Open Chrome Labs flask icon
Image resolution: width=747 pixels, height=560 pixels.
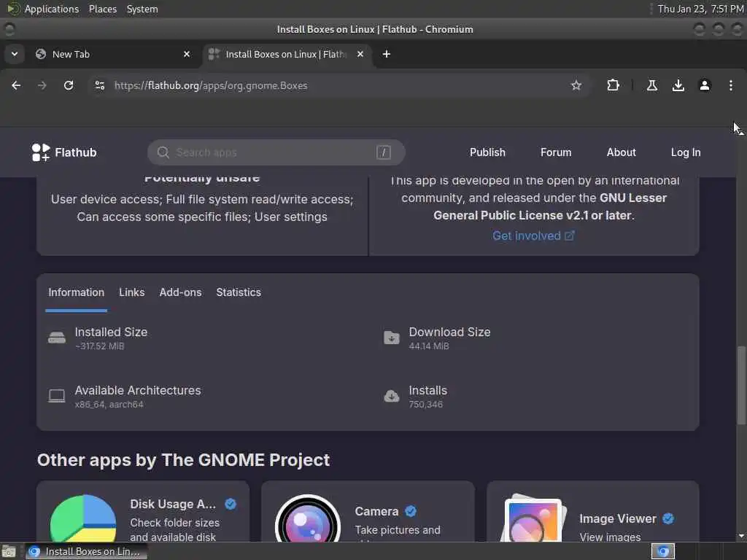pyautogui.click(x=652, y=85)
